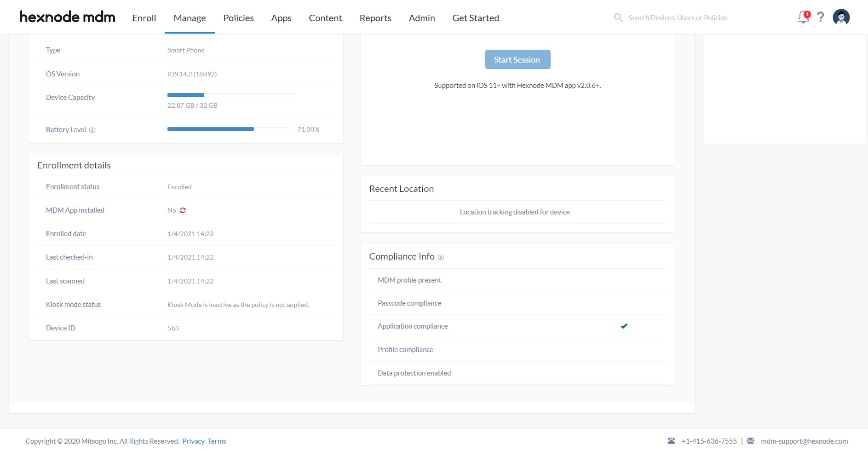Open the Get Started tab
The height and width of the screenshot is (451, 868).
pyautogui.click(x=476, y=18)
